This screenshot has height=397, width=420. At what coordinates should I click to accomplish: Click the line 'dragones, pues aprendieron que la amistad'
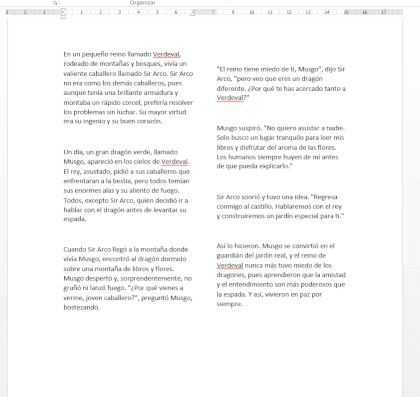coord(281,275)
